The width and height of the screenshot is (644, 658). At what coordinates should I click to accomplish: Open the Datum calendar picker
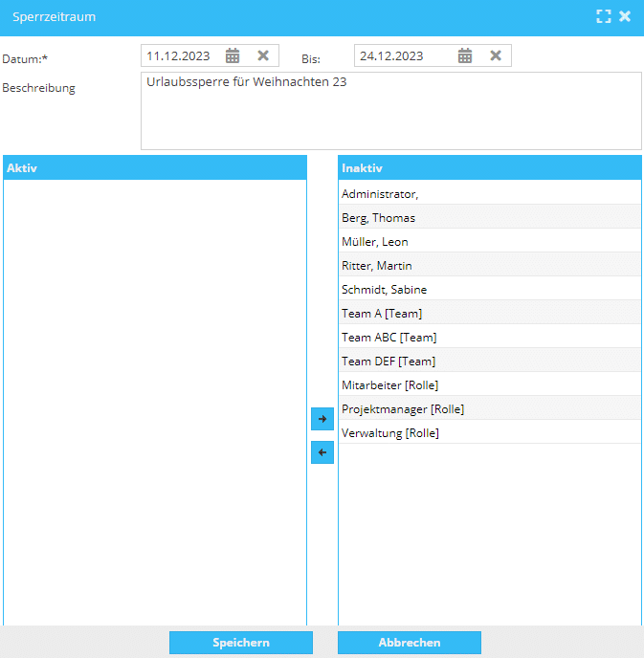pos(233,55)
